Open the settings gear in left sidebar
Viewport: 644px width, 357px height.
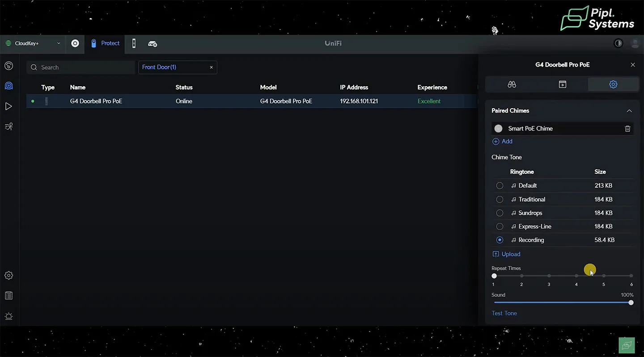point(8,275)
